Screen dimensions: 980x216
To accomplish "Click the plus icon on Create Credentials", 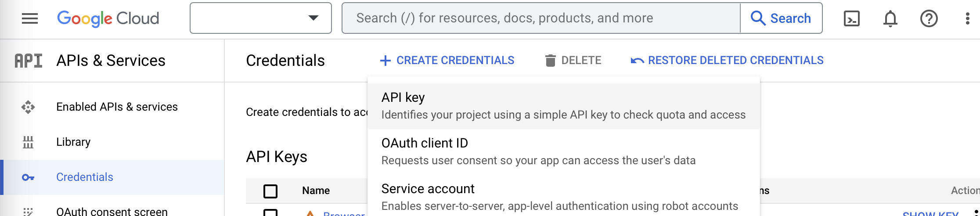I will [385, 61].
